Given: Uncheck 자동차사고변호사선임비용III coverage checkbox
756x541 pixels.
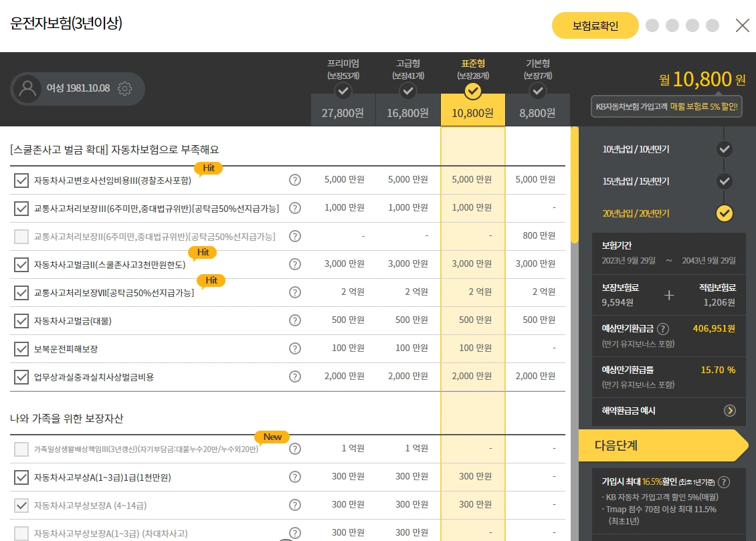Looking at the screenshot, I should point(21,181).
